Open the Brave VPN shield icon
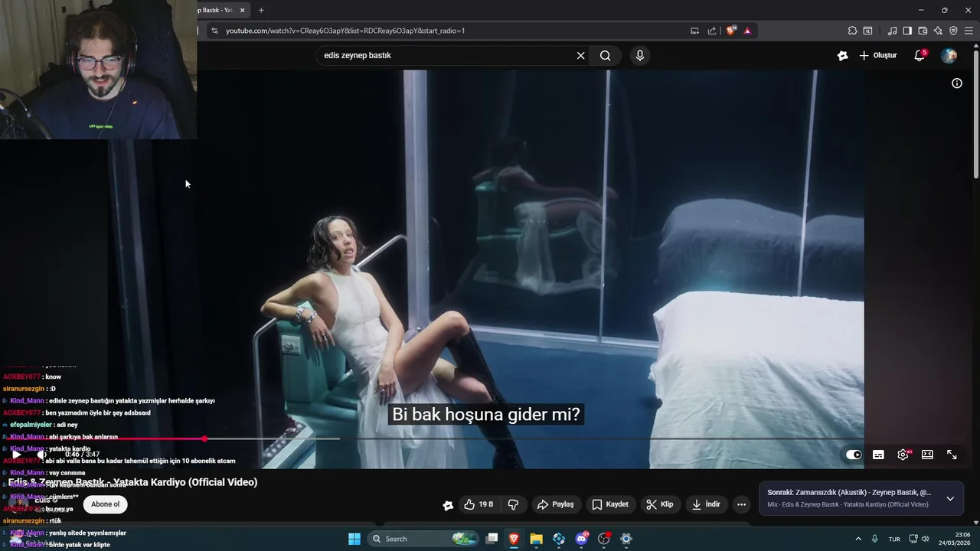Screen dimensions: 980x551 point(953,31)
